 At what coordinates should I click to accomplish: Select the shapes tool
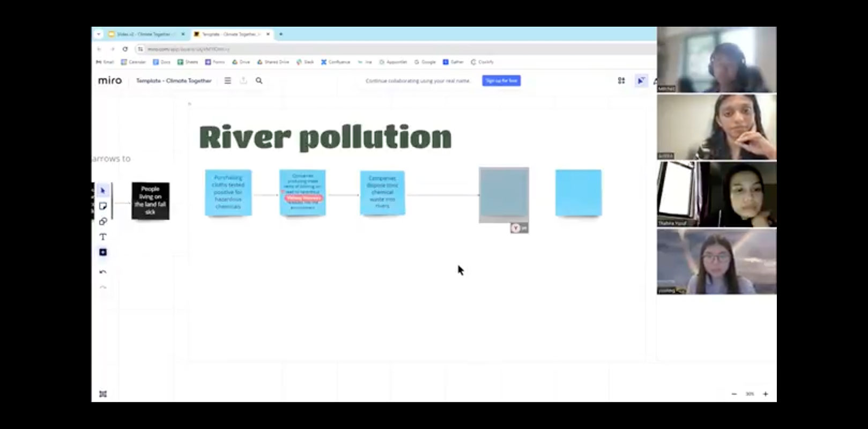click(103, 221)
